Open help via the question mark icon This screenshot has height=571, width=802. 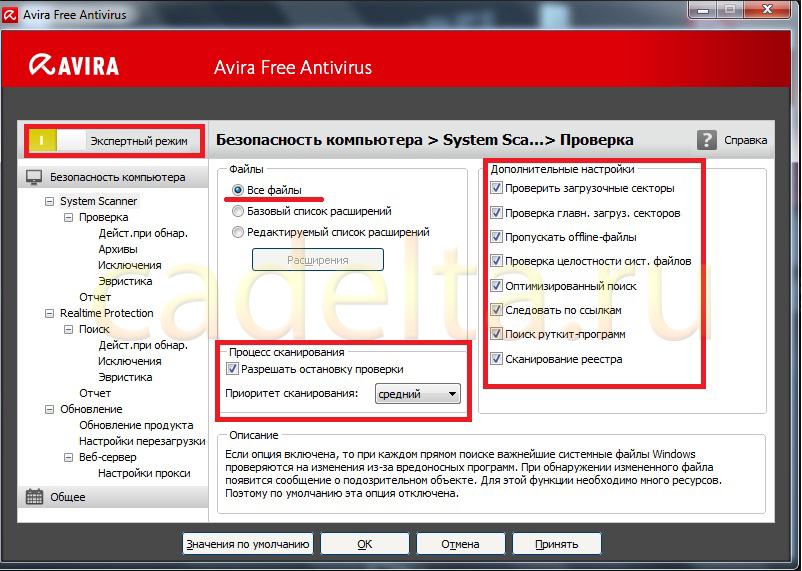[x=706, y=140]
